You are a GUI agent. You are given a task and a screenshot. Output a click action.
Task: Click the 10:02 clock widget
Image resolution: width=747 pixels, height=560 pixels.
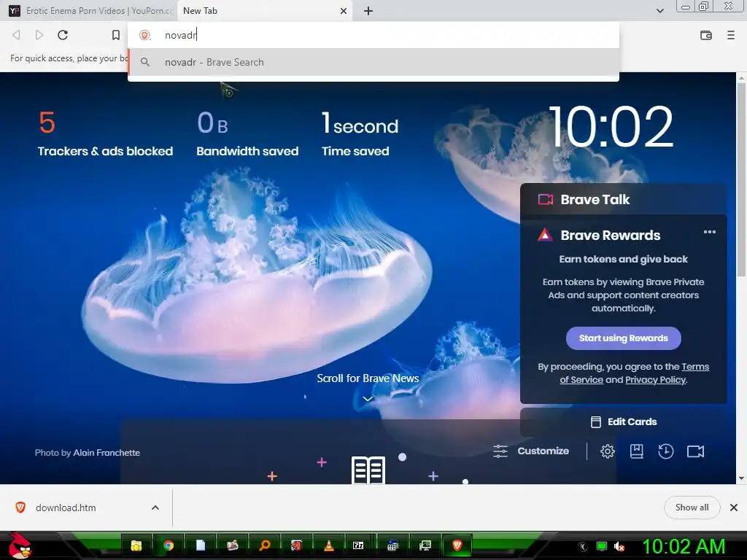click(611, 126)
